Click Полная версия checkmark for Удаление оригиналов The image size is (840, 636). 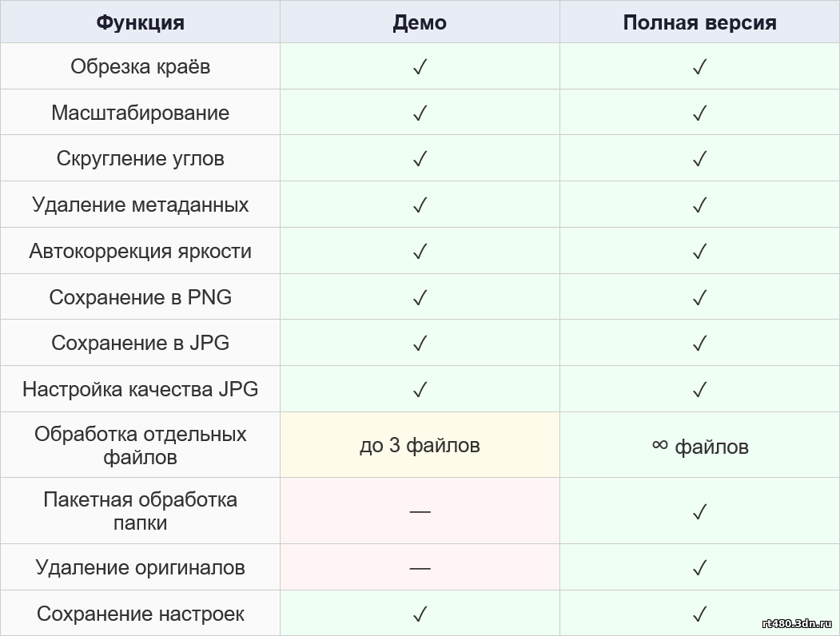tap(699, 567)
